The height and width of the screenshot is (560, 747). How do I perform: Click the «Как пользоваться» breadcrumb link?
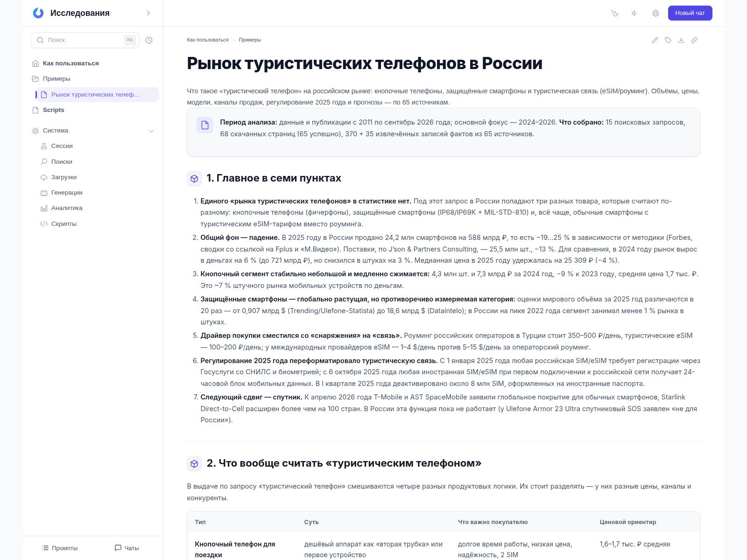pos(208,40)
